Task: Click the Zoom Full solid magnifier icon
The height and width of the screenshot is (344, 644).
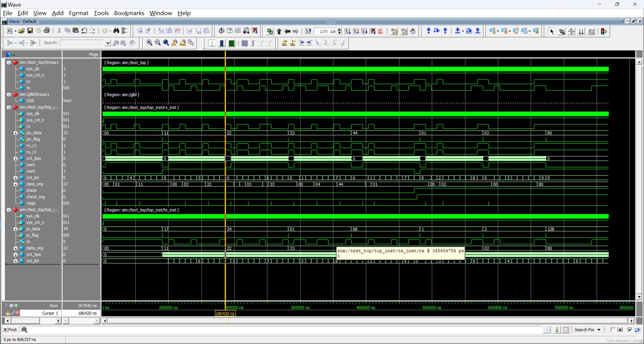Action: (x=166, y=43)
